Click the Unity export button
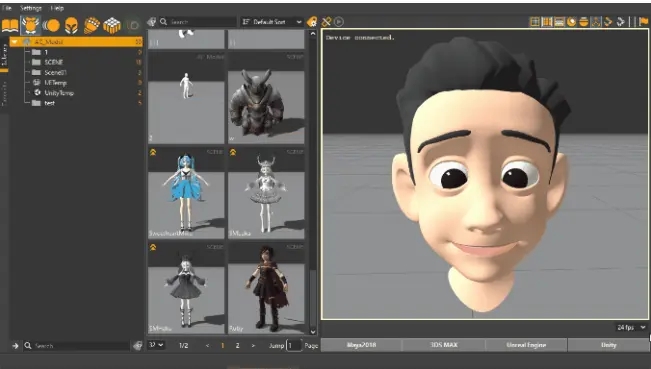The image size is (651, 369). (608, 345)
